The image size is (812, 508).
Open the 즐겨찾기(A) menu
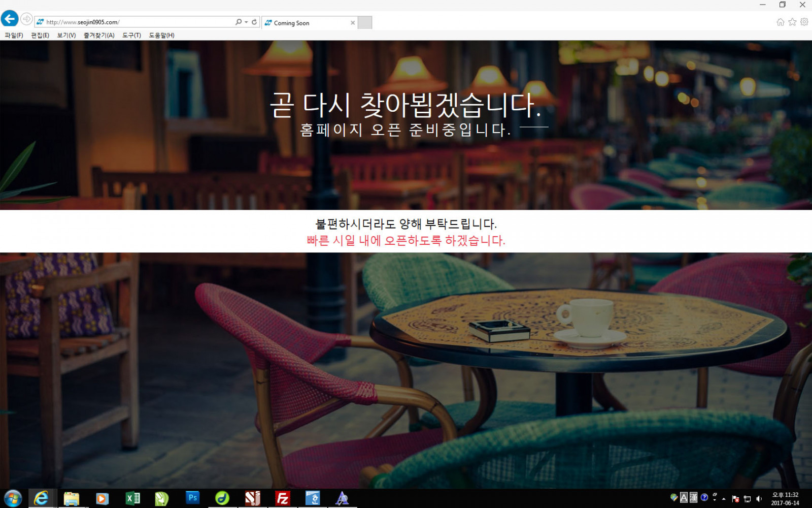pyautogui.click(x=99, y=35)
